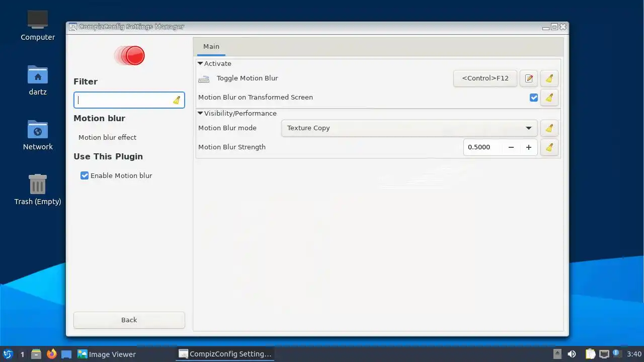
Task: Collapse the Visibility/Performance section
Action: point(200,113)
